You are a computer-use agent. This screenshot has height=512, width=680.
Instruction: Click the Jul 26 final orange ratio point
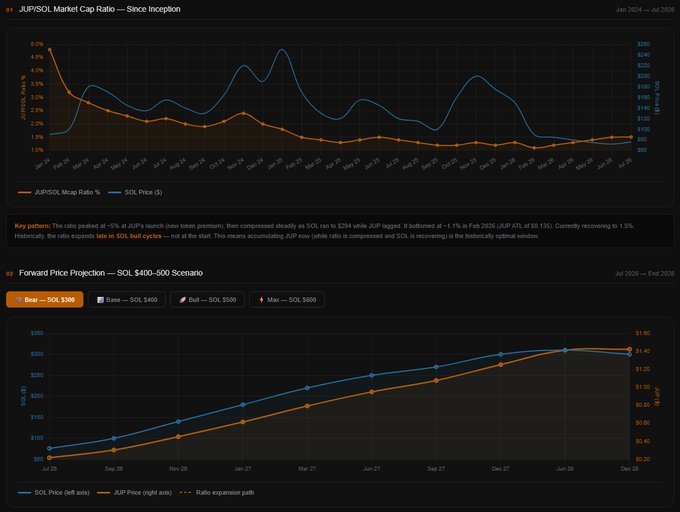click(631, 137)
